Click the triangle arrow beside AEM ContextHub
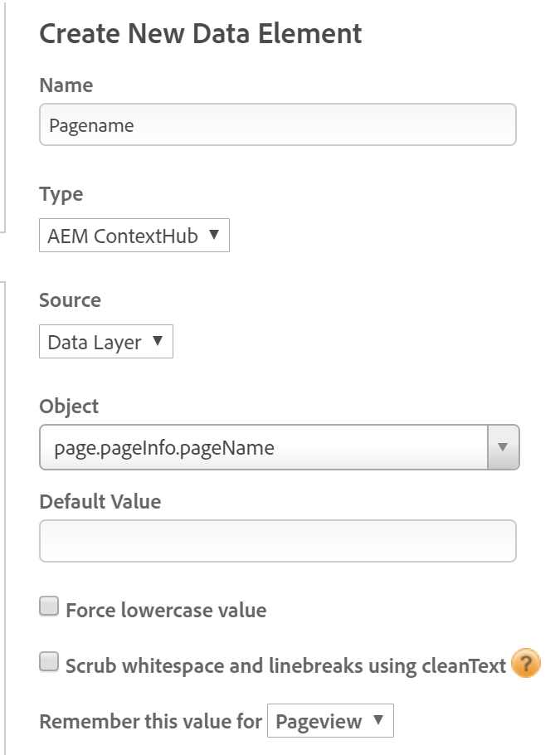This screenshot has width=560, height=755. point(213,235)
